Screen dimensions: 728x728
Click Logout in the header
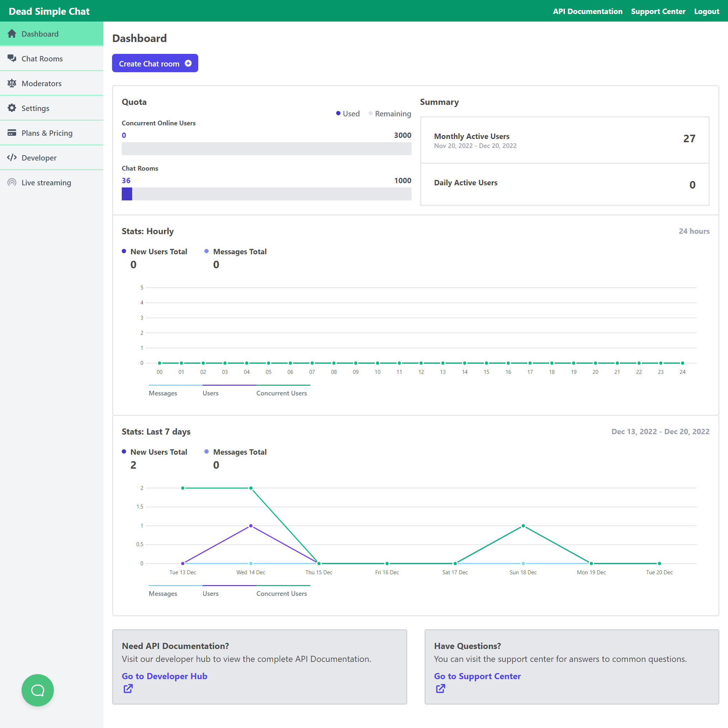coord(706,11)
